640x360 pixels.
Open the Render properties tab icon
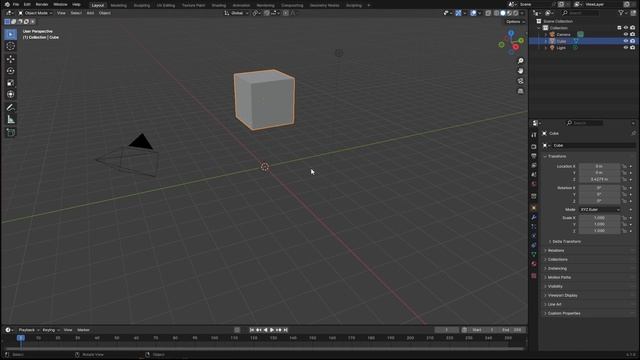point(533,147)
